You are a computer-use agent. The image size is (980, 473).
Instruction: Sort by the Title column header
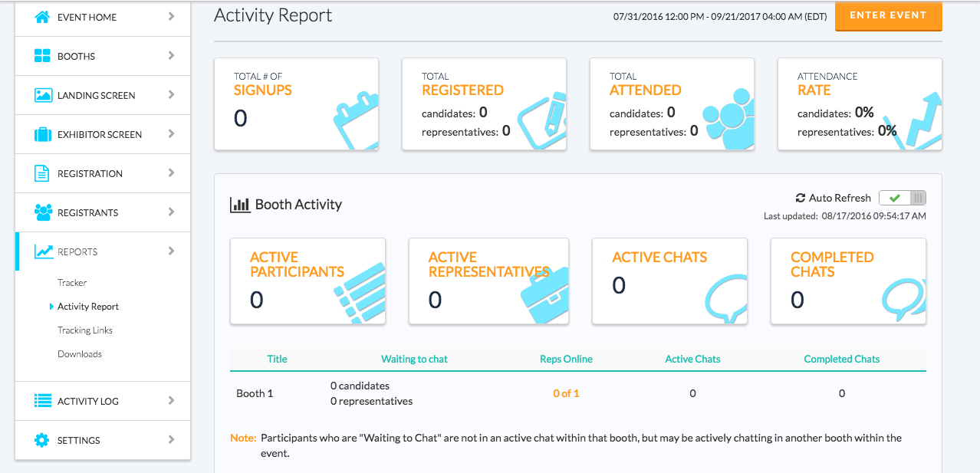tap(277, 359)
